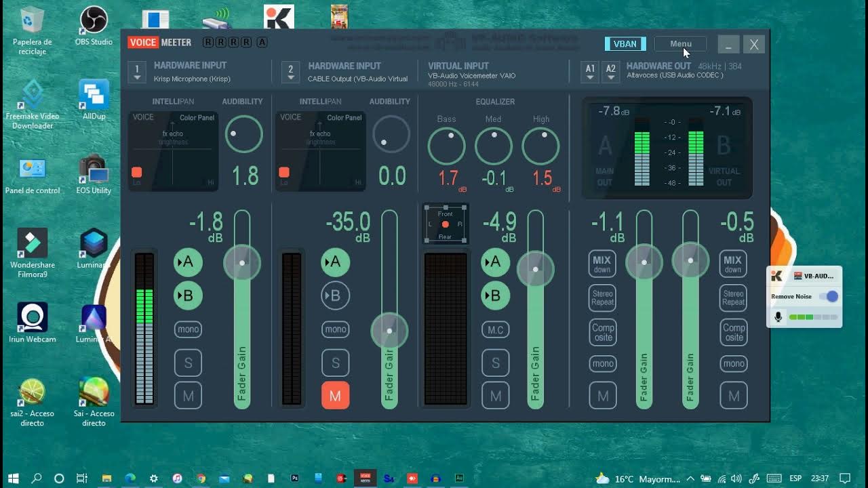The image size is (868, 488).
Task: Mute hardware input 1 with M button
Action: [188, 396]
